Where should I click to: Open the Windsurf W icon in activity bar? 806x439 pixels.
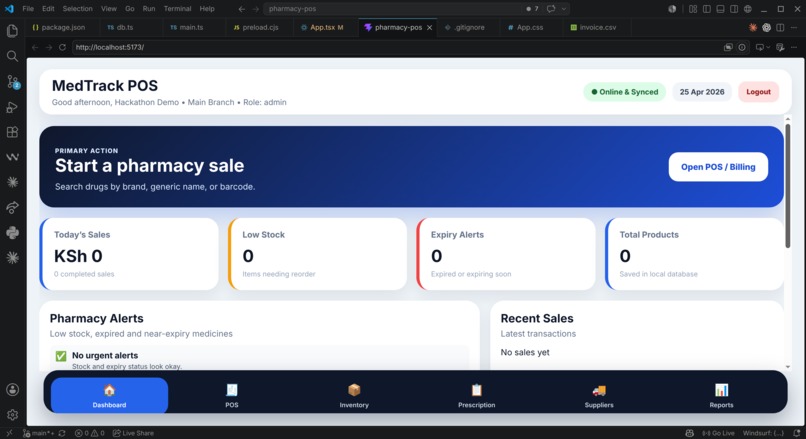click(12, 157)
